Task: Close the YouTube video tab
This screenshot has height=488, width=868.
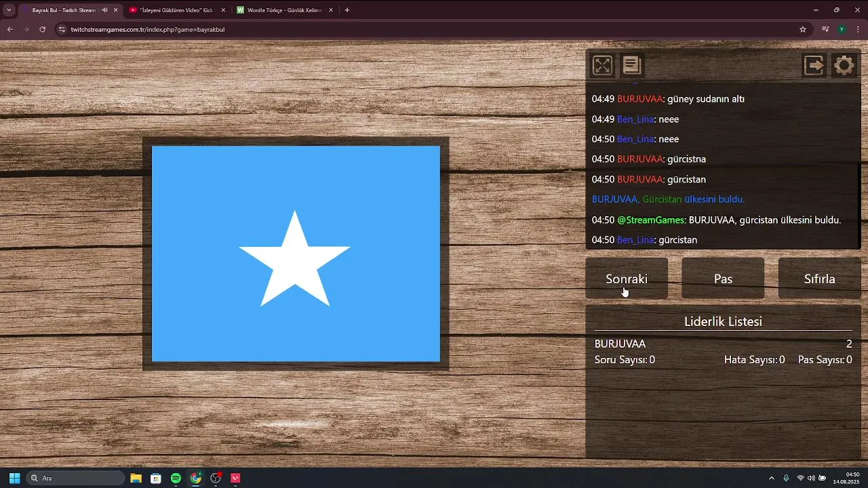Action: [x=223, y=10]
